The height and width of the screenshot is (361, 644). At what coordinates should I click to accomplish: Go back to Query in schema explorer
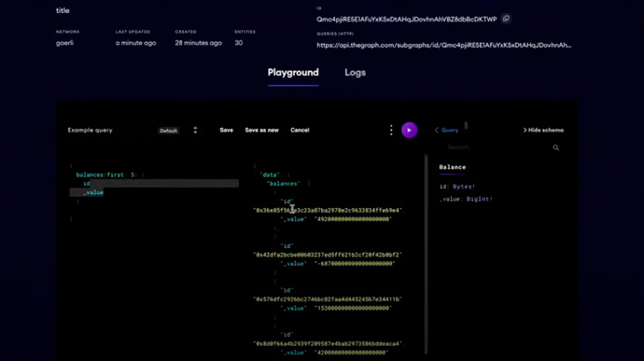tap(446, 131)
